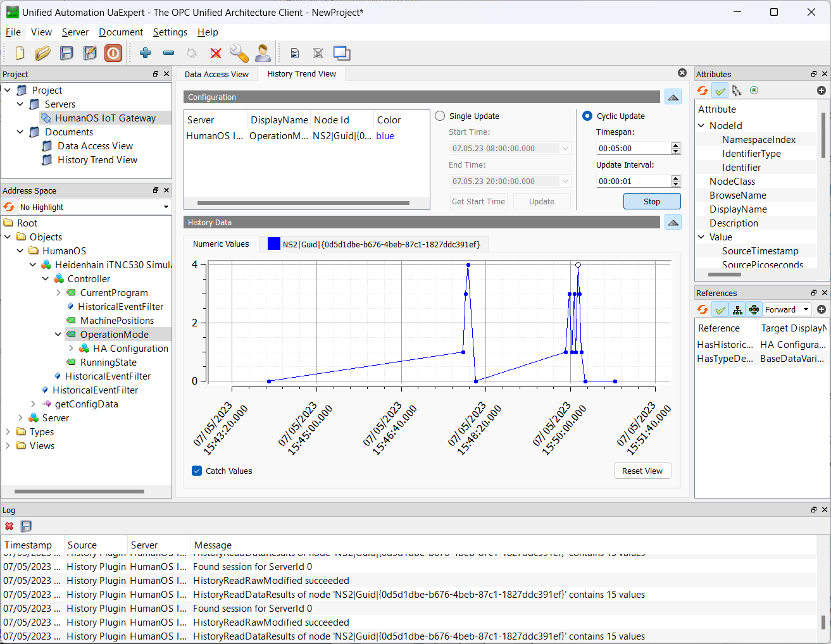Open the View menu

[41, 32]
